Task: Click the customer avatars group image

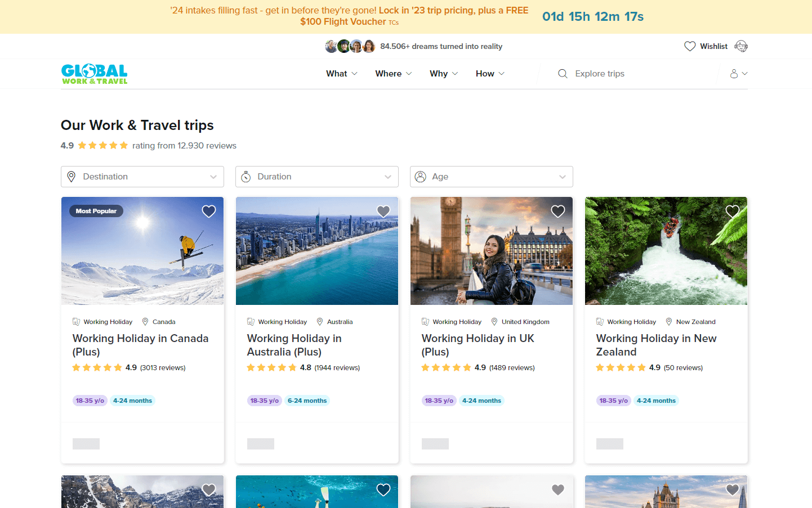Action: tap(350, 46)
